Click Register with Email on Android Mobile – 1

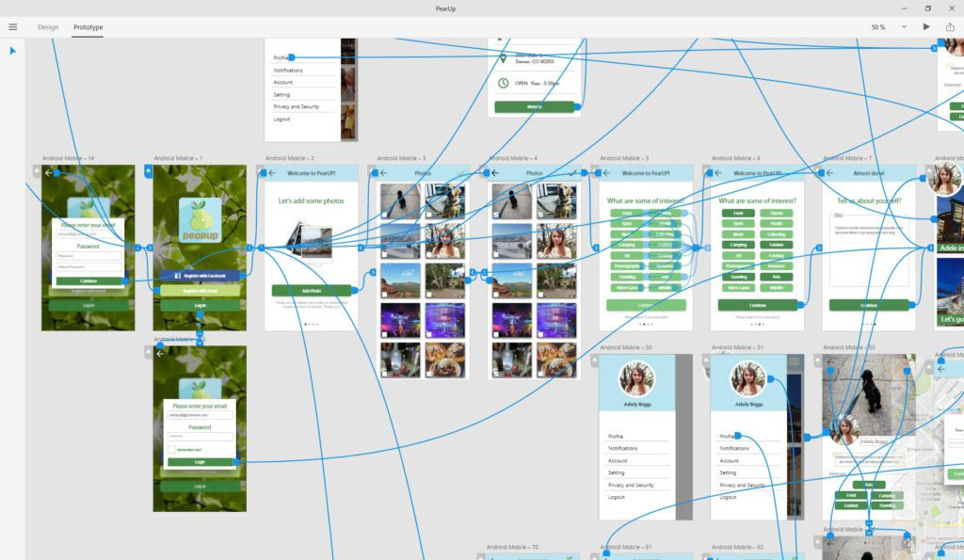coord(200,291)
